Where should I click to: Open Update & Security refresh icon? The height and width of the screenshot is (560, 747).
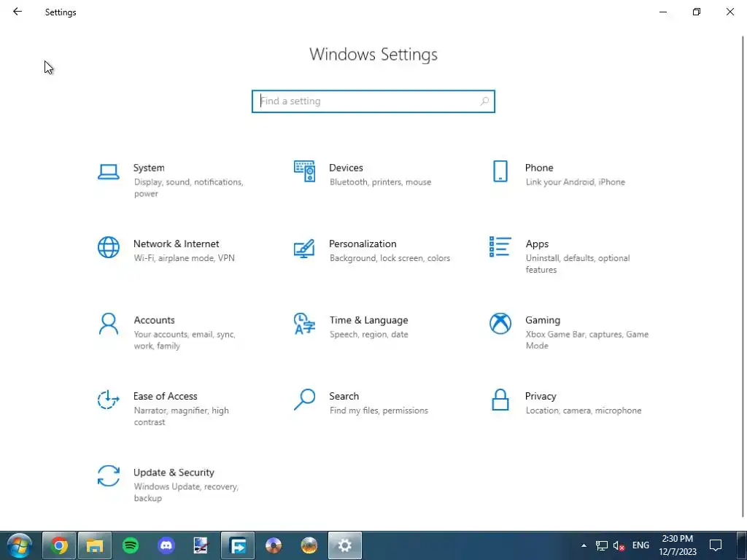[x=109, y=476]
